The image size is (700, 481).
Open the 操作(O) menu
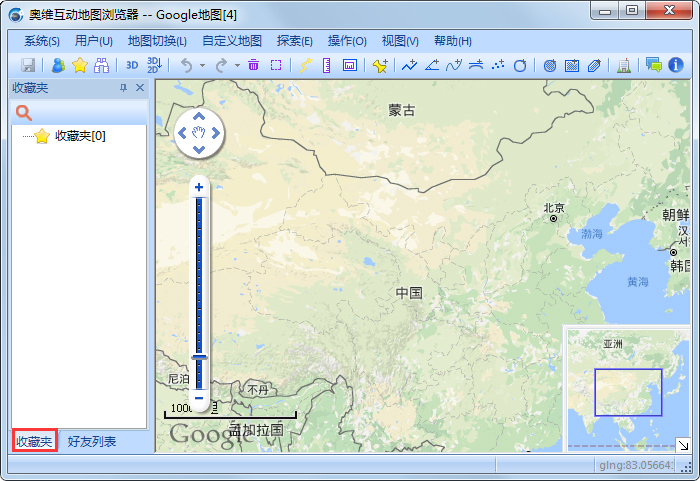coord(347,41)
